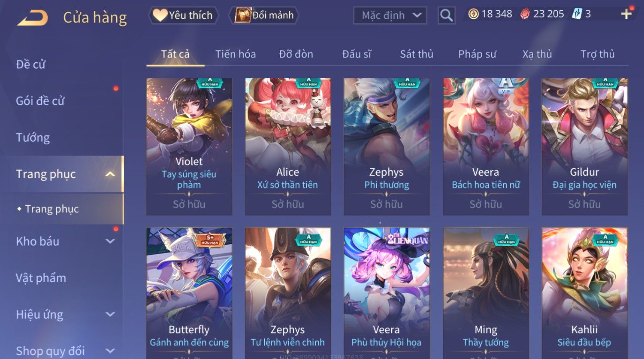
Task: Open the Mặc định sort dropdown
Action: (x=390, y=15)
